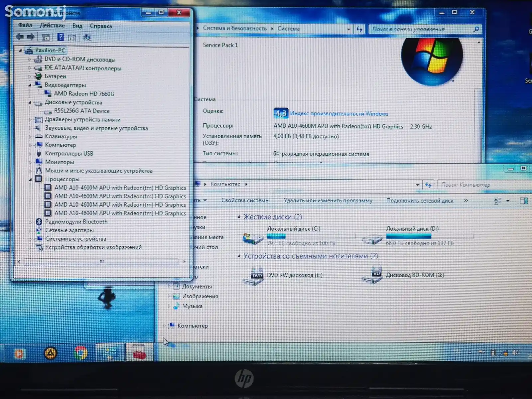Click the Система breadcrumb
Screen dimensions: 532x399
coord(288,29)
